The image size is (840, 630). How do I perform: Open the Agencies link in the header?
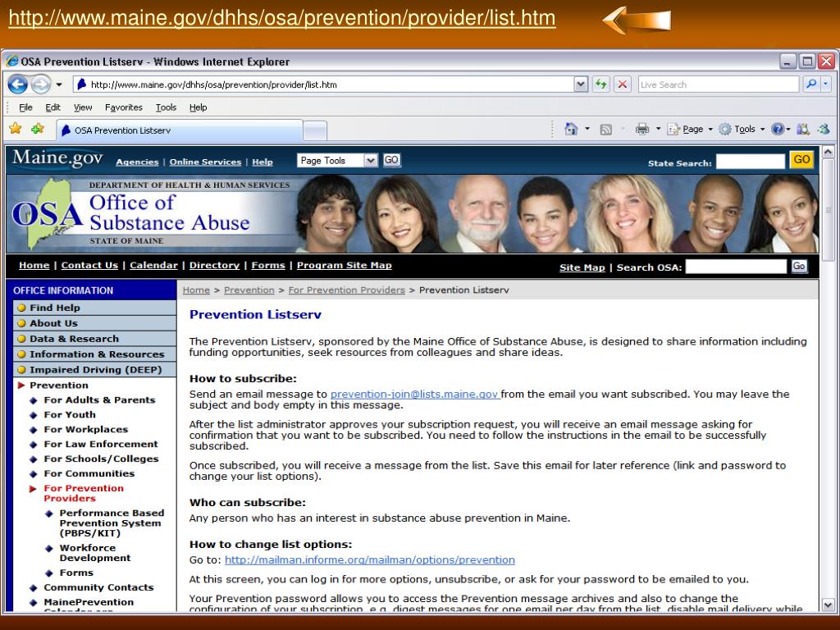pyautogui.click(x=137, y=162)
